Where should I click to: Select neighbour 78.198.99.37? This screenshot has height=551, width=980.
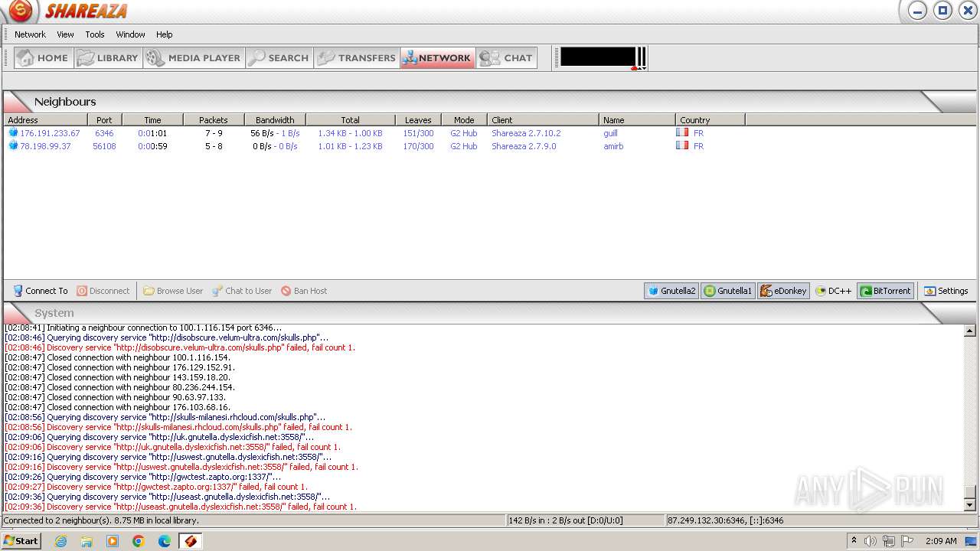pyautogui.click(x=45, y=146)
